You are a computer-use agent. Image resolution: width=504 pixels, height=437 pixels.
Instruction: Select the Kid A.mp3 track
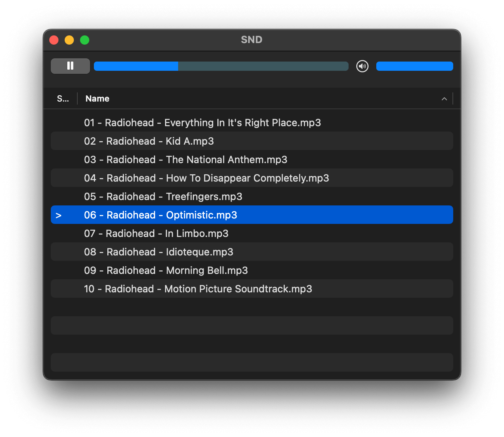pyautogui.click(x=149, y=141)
